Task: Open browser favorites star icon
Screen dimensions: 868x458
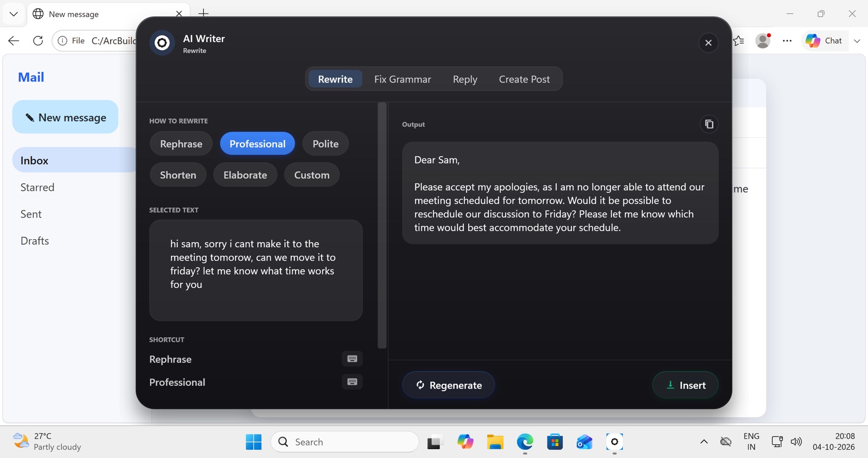Action: pyautogui.click(x=739, y=41)
